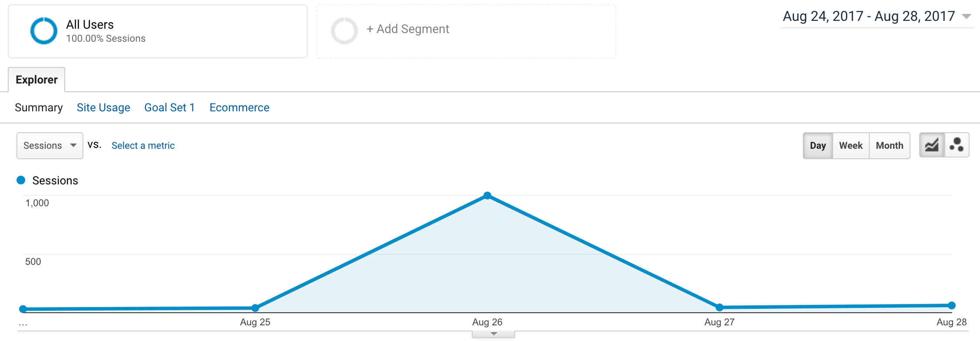Open the Goal Set 1 tab
Screen dimensions: 980x341
[169, 107]
